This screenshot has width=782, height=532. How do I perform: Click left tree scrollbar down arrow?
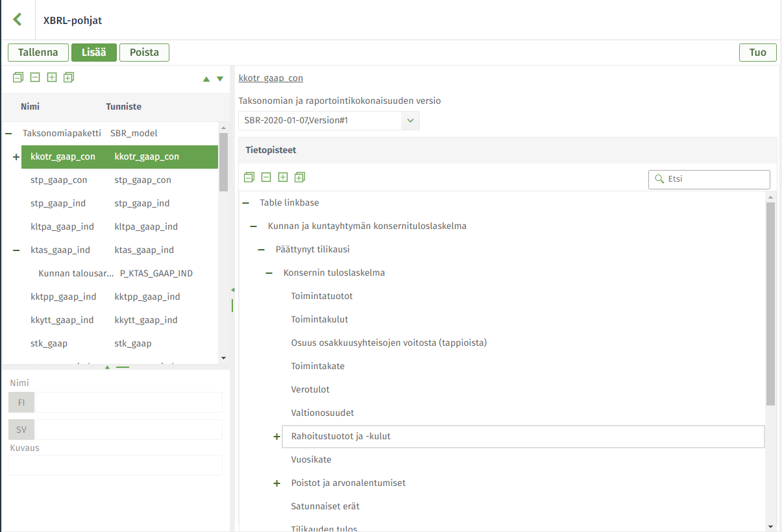[x=223, y=357]
